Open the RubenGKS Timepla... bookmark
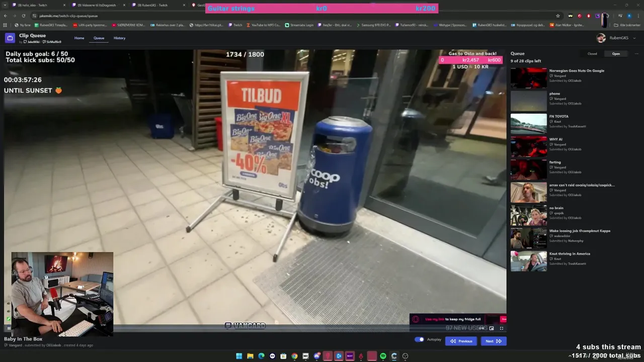The image size is (644, 362). point(50,25)
